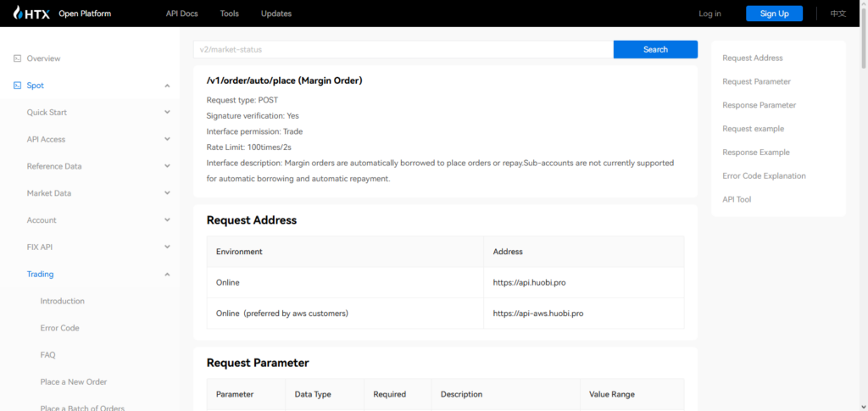Open the Log in link

pyautogui.click(x=709, y=14)
